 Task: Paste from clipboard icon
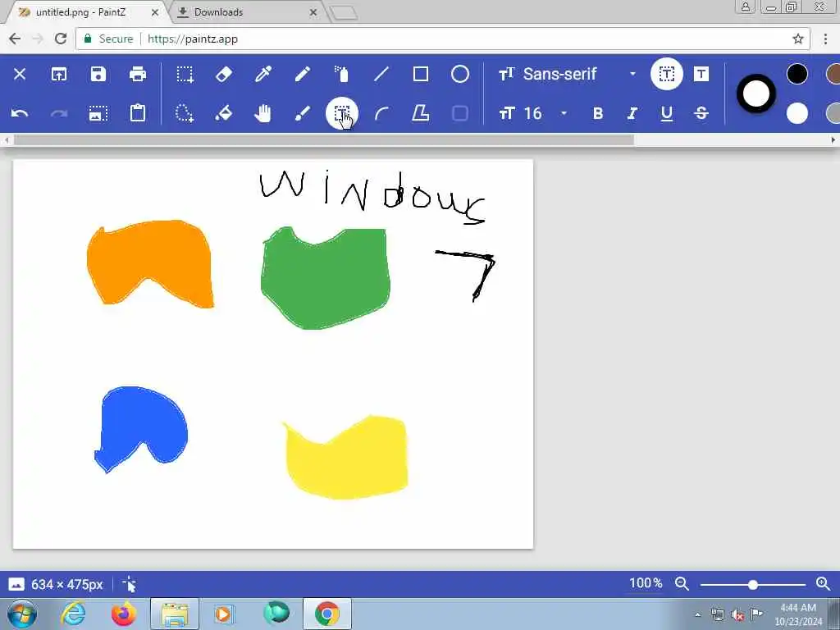[x=138, y=113]
